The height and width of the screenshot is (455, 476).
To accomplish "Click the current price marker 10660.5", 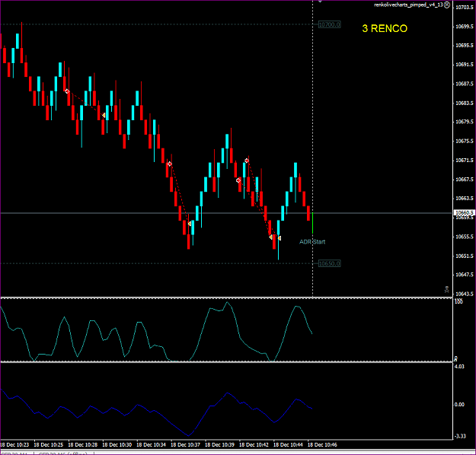I will click(x=464, y=212).
